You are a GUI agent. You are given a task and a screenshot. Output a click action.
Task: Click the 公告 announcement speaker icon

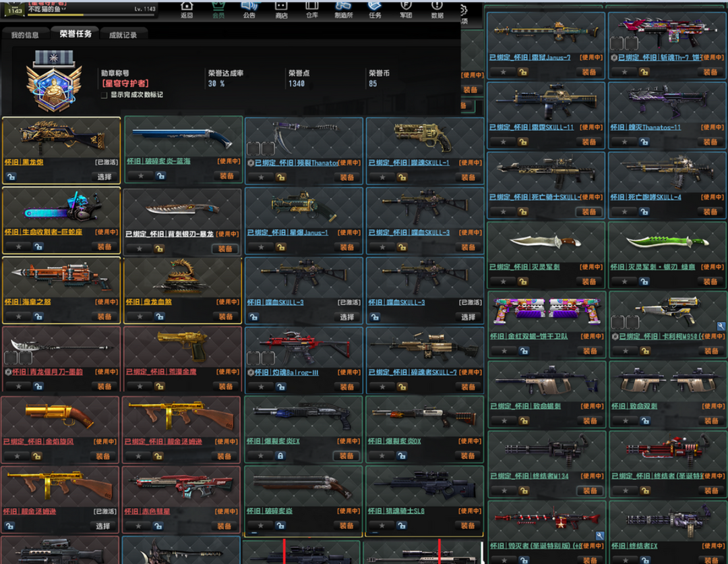tap(249, 9)
